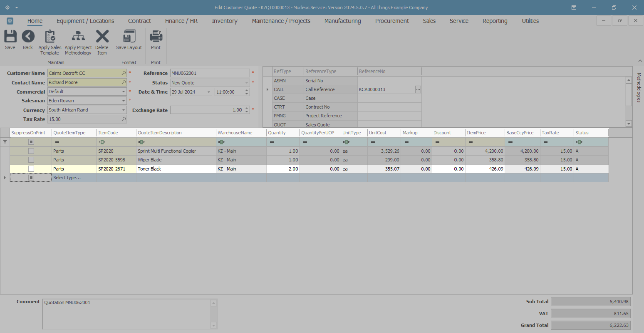This screenshot has height=333, width=644.
Task: Collapse the ribbon with the chevron arrow
Action: (640, 61)
